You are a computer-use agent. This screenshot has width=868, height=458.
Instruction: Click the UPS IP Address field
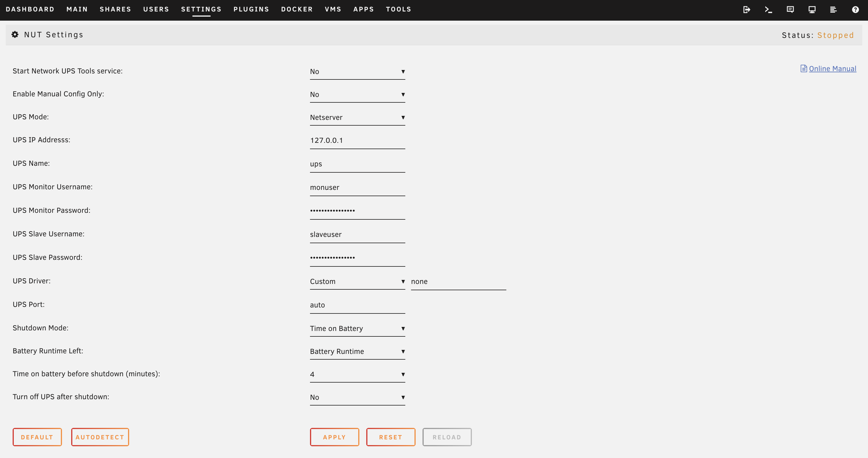coord(358,141)
